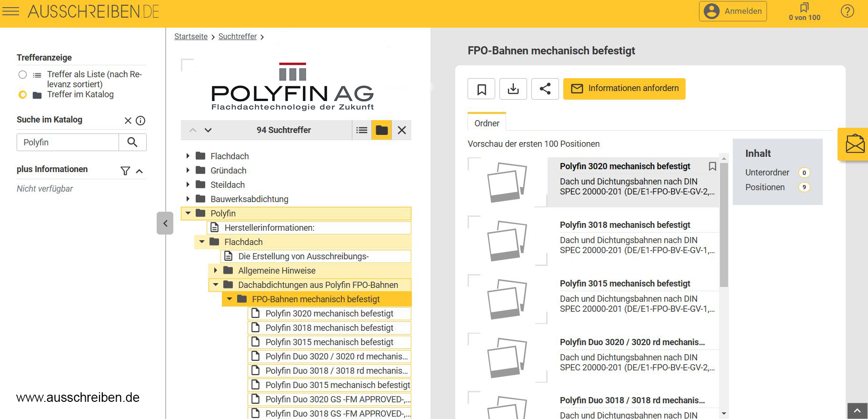Select Treffer als Liste radio option
This screenshot has height=419, width=868.
coord(22,75)
